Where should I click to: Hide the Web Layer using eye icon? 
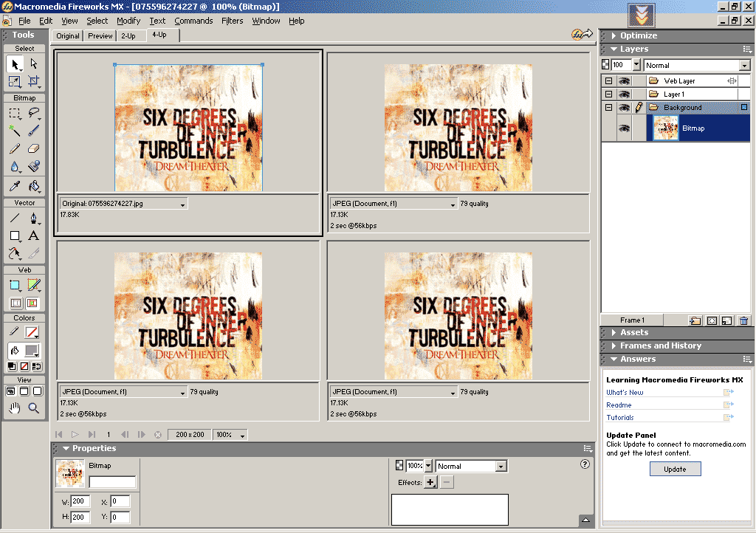624,81
